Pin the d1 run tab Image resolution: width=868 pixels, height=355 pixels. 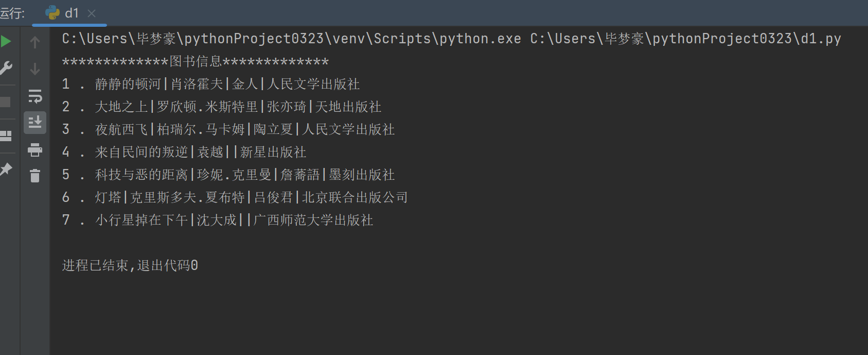[6, 169]
